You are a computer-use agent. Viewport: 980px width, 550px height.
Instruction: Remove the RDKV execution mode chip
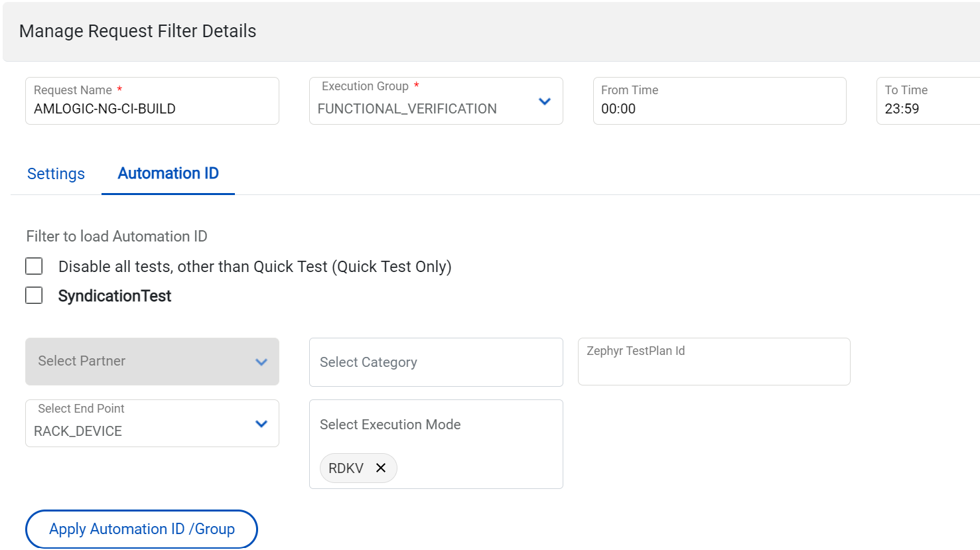click(381, 468)
